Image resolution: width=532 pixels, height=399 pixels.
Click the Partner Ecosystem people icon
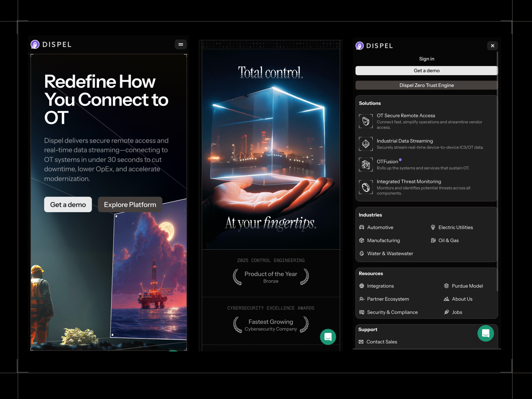[x=362, y=299]
